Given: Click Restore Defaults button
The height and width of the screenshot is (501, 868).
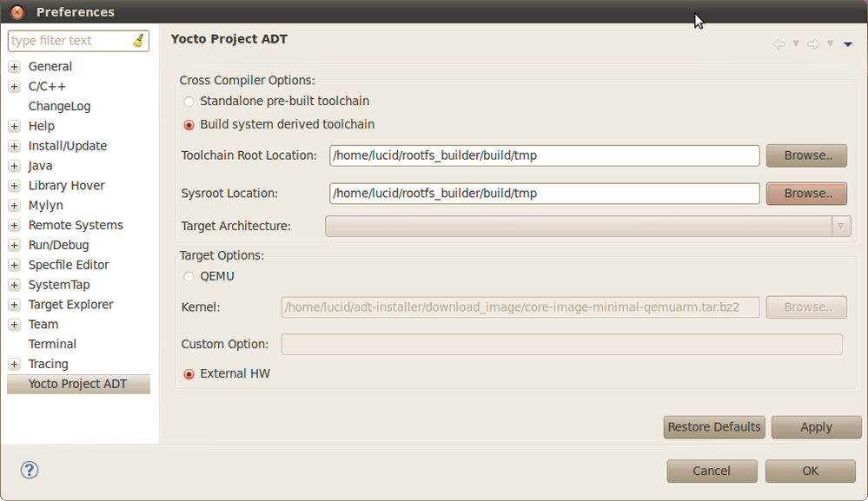Looking at the screenshot, I should click(714, 427).
